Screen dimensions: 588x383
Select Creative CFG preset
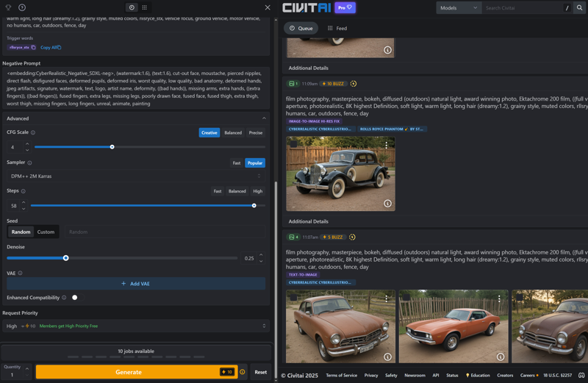[x=209, y=132]
